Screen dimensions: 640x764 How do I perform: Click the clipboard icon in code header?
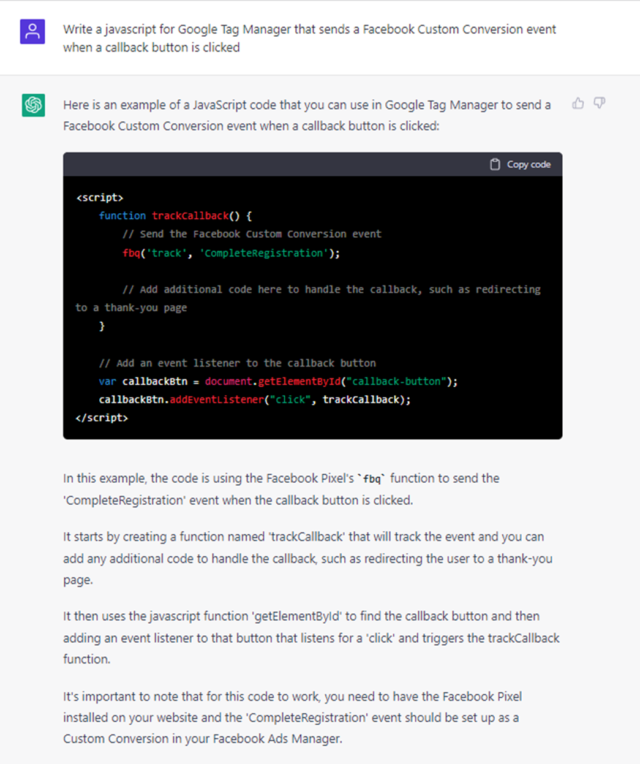pyautogui.click(x=495, y=164)
